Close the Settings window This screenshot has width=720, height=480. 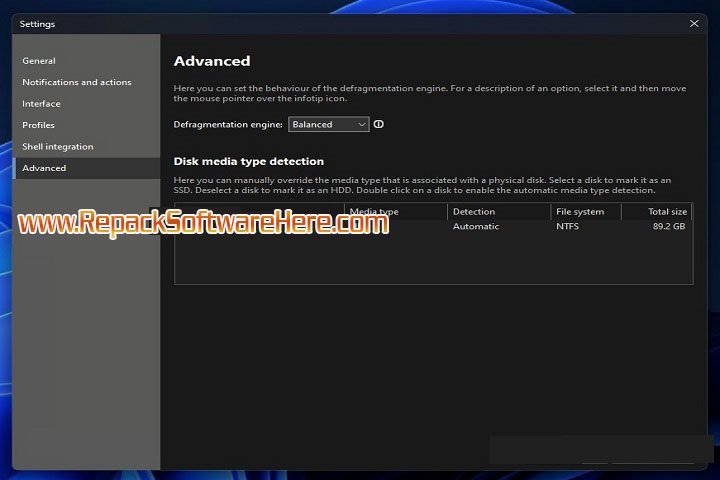pyautogui.click(x=694, y=23)
